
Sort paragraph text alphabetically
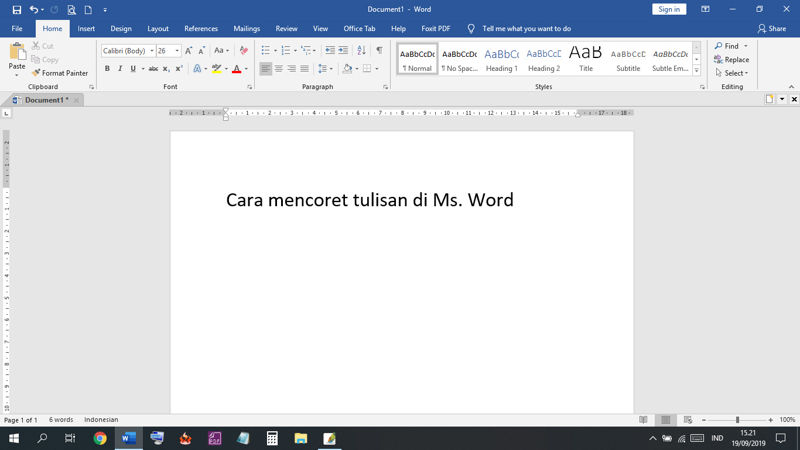361,50
